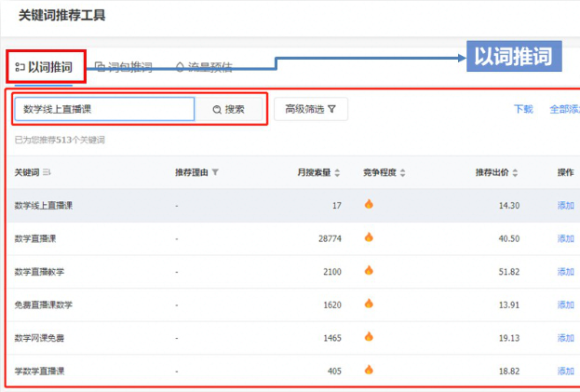The width and height of the screenshot is (580, 392).
Task: Click the 全部添加 link
Action: pyautogui.click(x=564, y=109)
